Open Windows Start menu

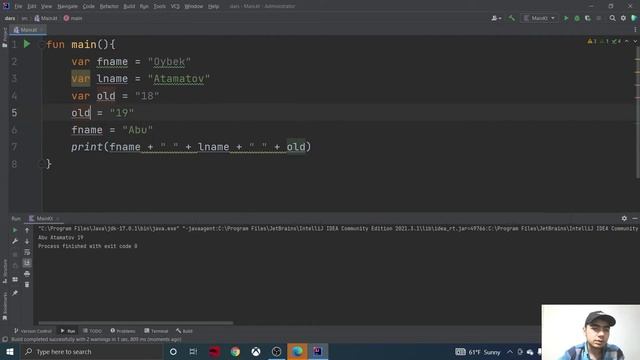pyautogui.click(x=10, y=351)
